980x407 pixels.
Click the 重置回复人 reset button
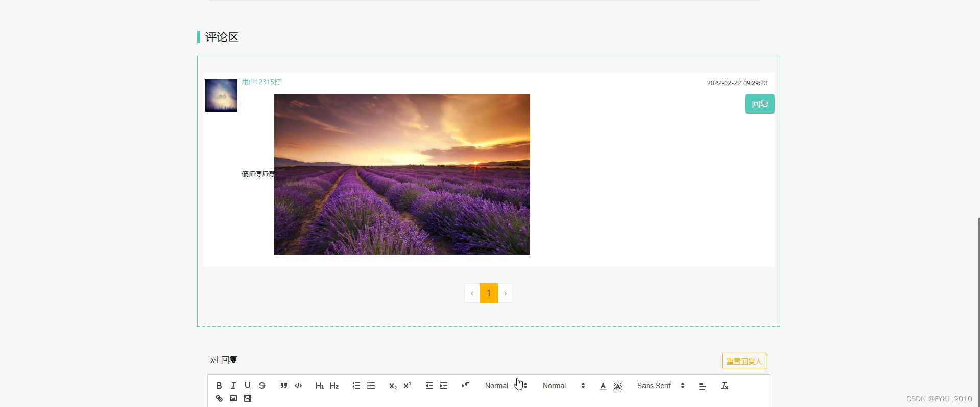click(744, 361)
